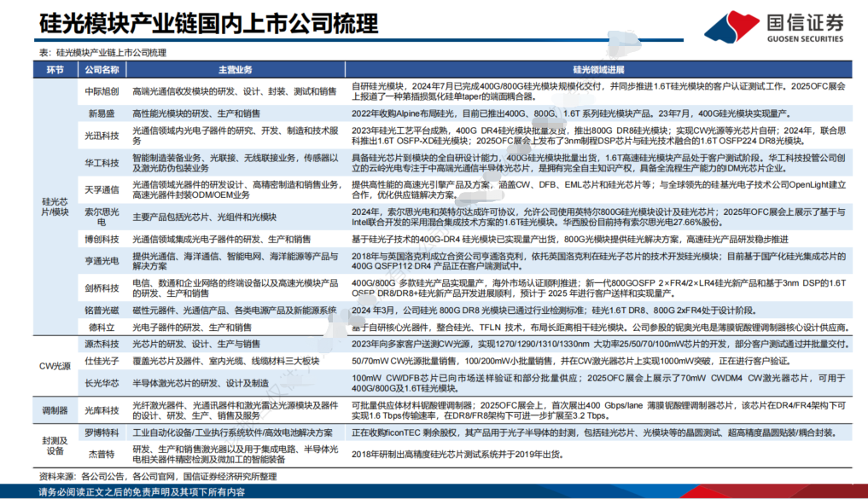Viewport: 868px width, 499px height.
Task: Click company name 杰普特
Action: 102,454
